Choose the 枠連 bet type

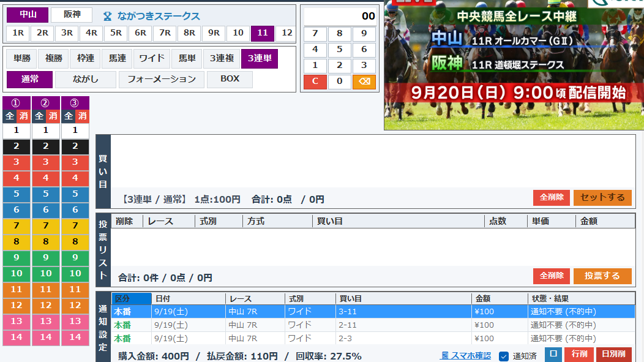[86, 59]
